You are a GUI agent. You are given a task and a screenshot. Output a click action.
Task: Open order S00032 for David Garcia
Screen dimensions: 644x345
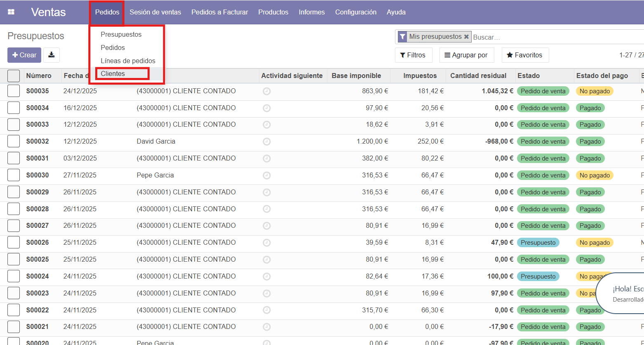pyautogui.click(x=156, y=142)
